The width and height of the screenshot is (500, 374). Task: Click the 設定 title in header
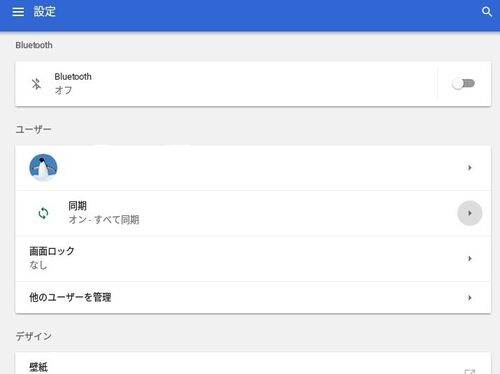45,12
